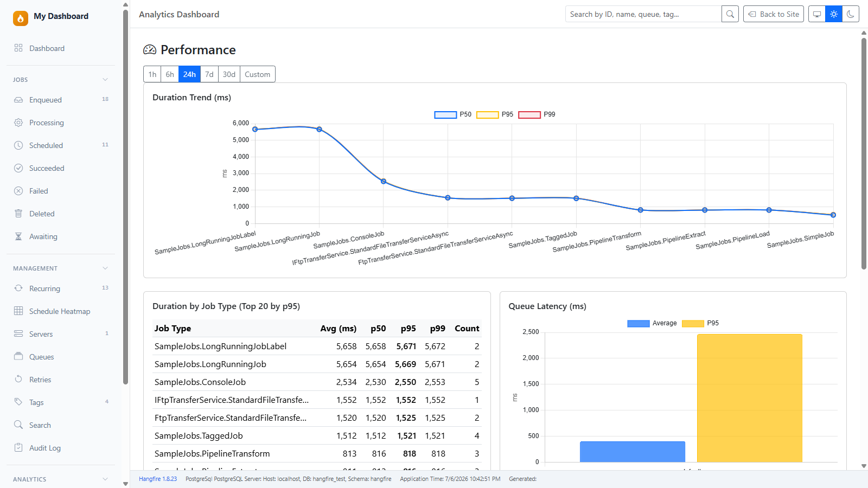This screenshot has height=488, width=868.
Task: Select the 6h time range tab
Action: pyautogui.click(x=170, y=74)
